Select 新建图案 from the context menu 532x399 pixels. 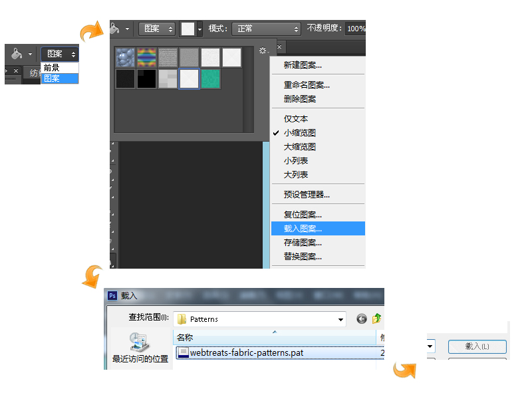(x=303, y=65)
